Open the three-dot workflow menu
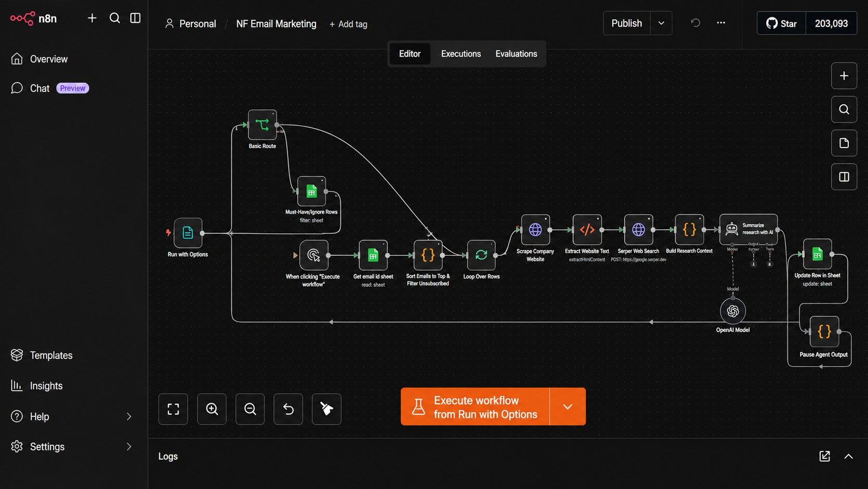This screenshot has width=868, height=489. coord(721,23)
